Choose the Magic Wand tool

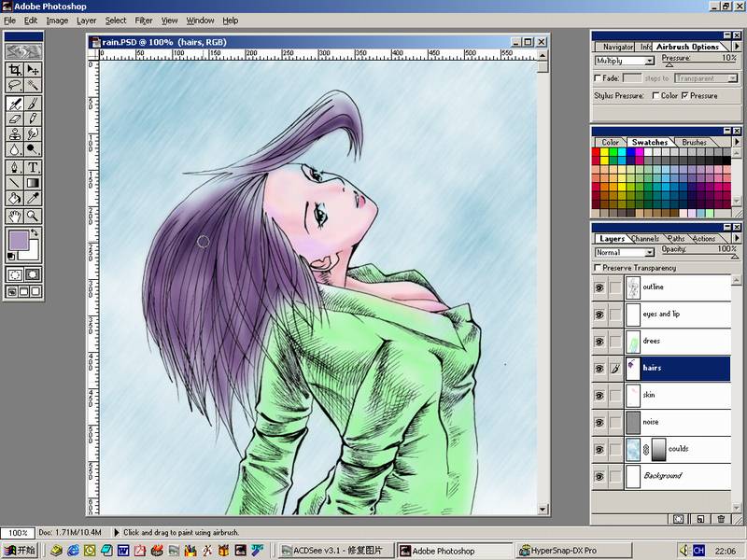[33, 86]
